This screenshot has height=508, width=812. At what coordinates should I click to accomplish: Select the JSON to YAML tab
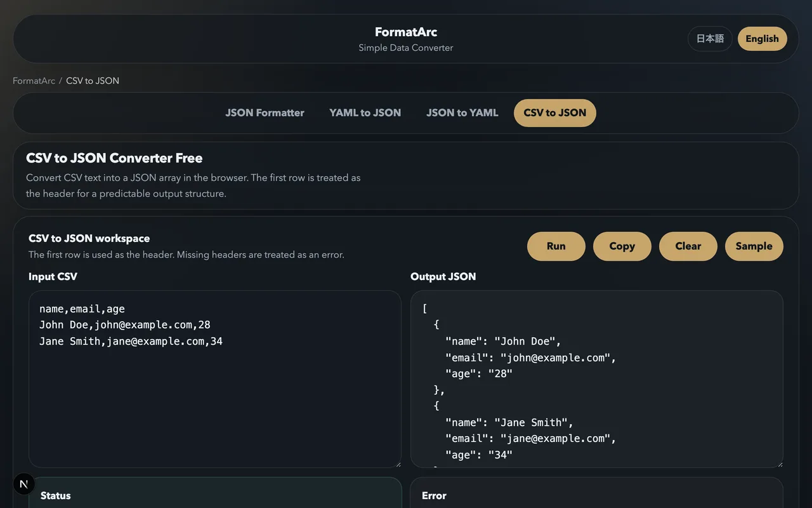462,112
